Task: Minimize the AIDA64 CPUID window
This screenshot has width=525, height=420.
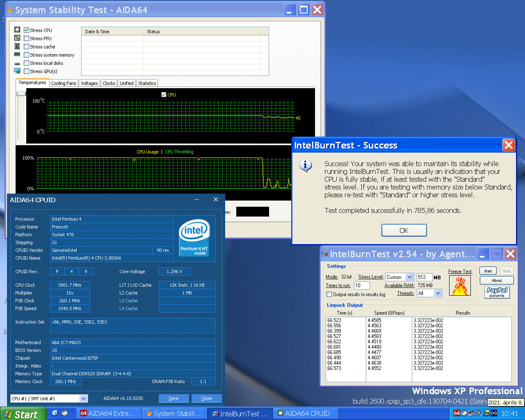Action: click(x=197, y=200)
